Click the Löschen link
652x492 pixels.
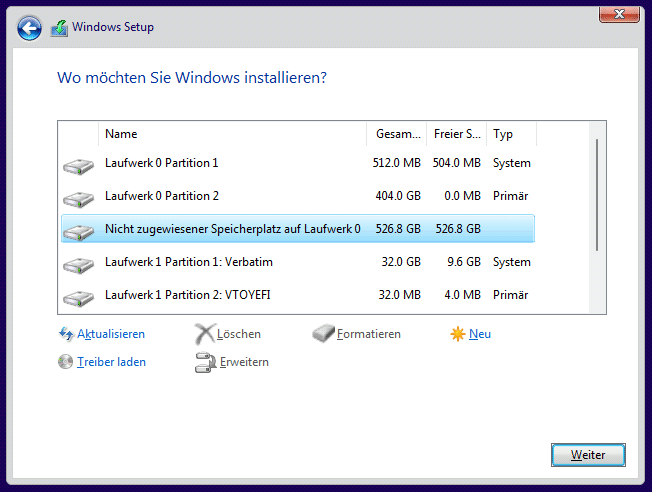tap(239, 334)
